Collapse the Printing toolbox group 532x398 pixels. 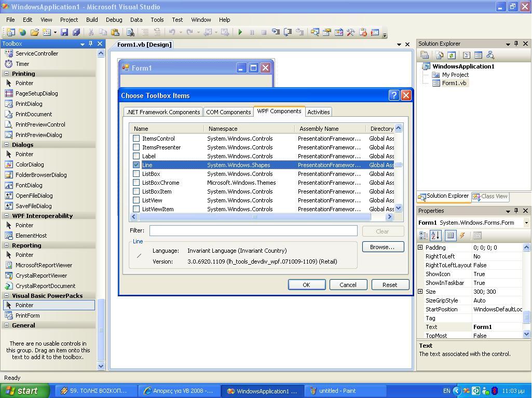(x=6, y=74)
